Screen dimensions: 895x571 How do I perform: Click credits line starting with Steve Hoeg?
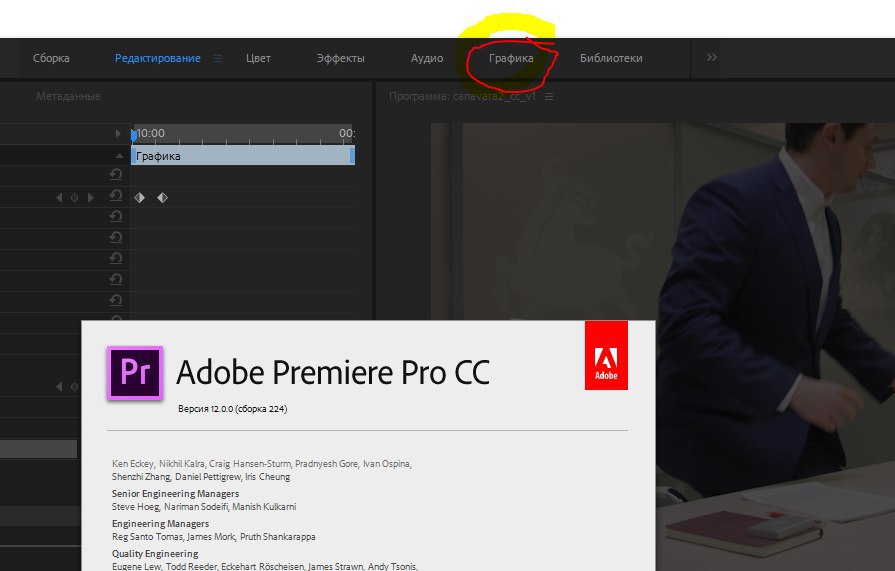[x=204, y=506]
